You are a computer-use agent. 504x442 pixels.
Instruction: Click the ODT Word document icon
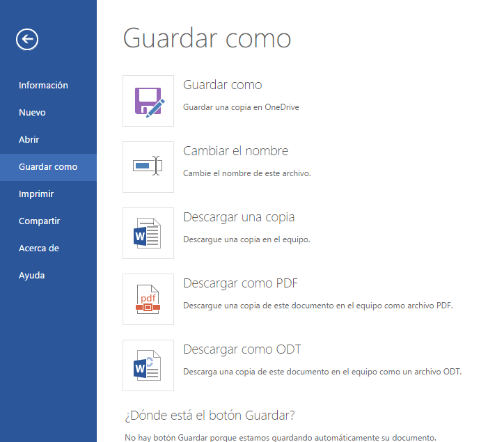tap(148, 365)
